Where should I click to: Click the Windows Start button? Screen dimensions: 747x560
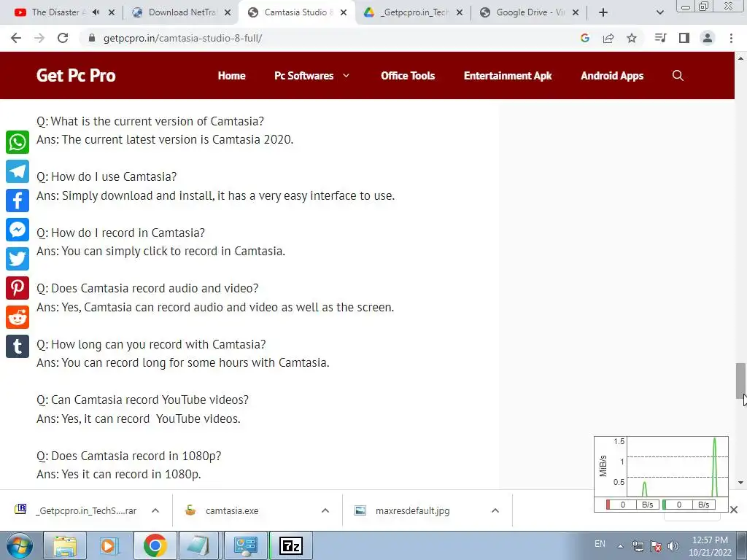pyautogui.click(x=19, y=545)
